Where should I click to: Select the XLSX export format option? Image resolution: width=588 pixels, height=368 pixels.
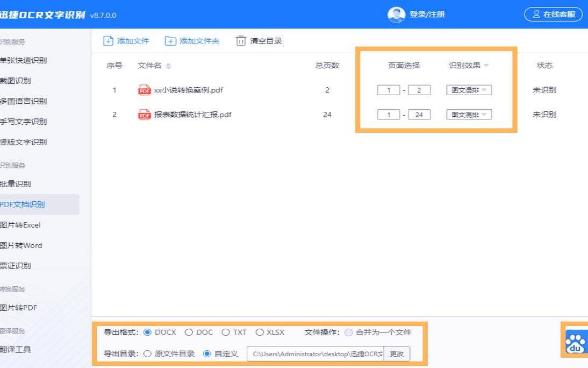pos(261,332)
